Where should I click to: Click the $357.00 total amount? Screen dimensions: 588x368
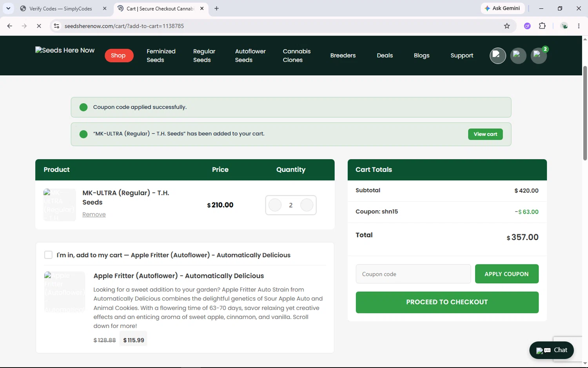(x=523, y=237)
